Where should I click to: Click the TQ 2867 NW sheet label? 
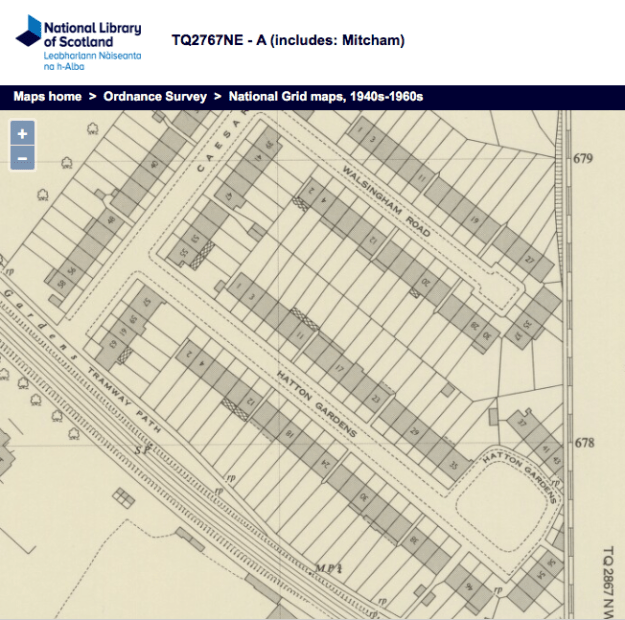(x=607, y=580)
